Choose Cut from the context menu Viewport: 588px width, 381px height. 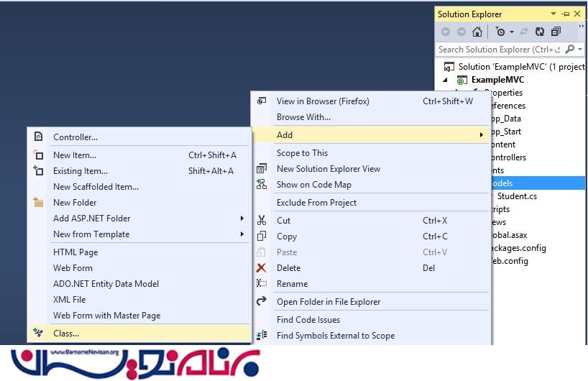point(371,221)
